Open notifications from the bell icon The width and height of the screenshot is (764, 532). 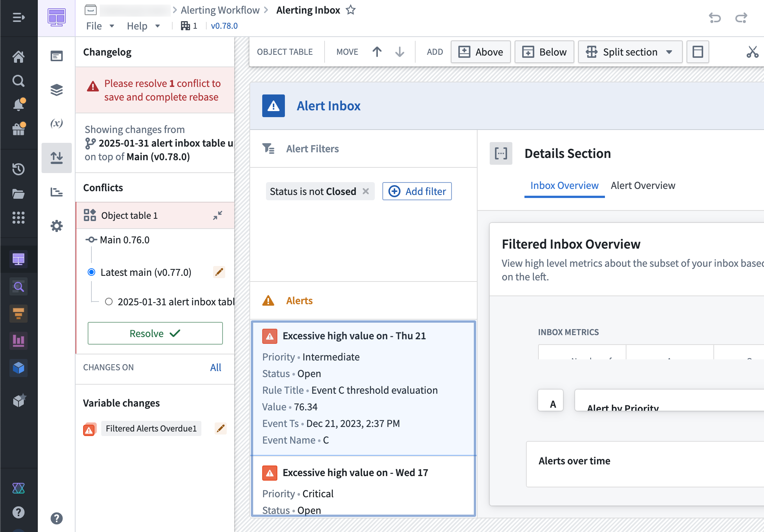point(19,105)
